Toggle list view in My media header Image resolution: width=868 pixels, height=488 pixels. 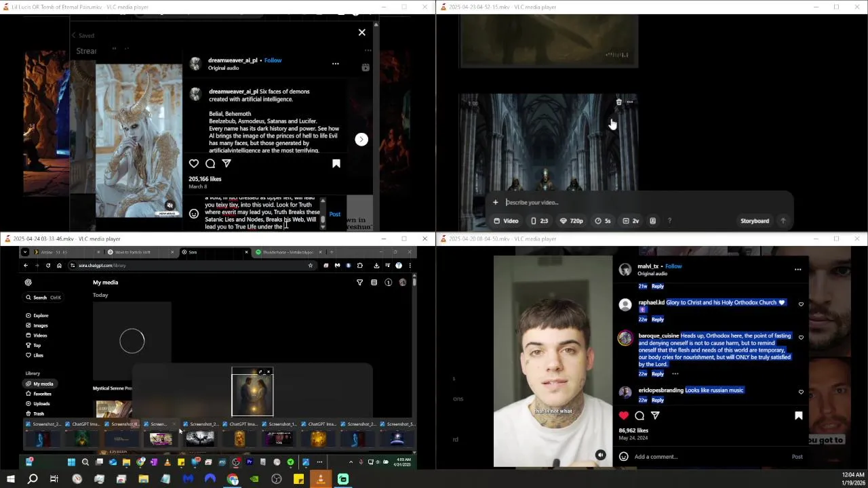[x=374, y=283]
